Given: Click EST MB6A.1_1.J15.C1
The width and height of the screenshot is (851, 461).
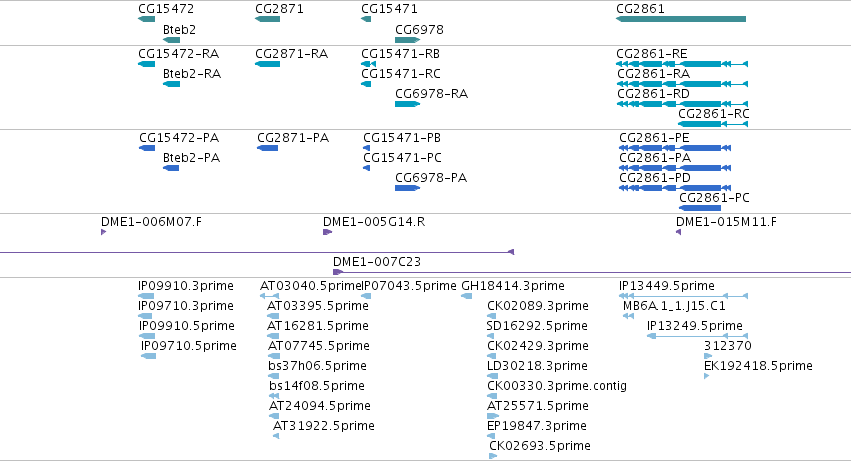Looking at the screenshot, I should coord(628,317).
